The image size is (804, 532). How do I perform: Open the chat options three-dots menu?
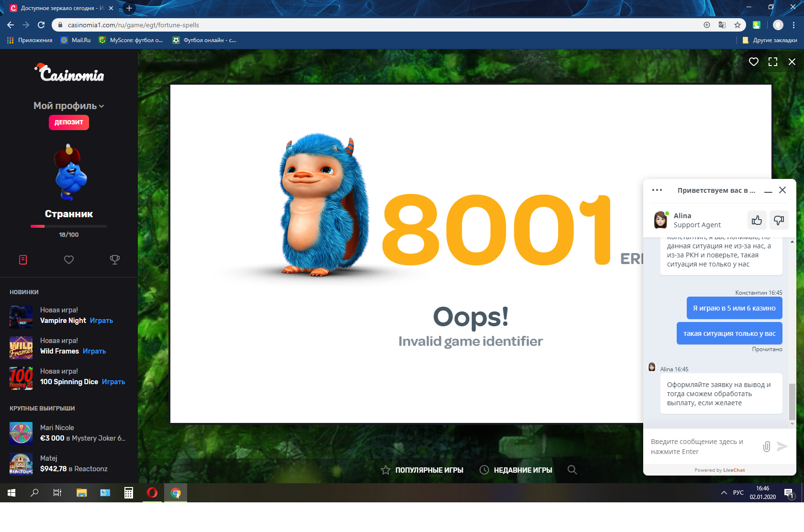click(657, 190)
